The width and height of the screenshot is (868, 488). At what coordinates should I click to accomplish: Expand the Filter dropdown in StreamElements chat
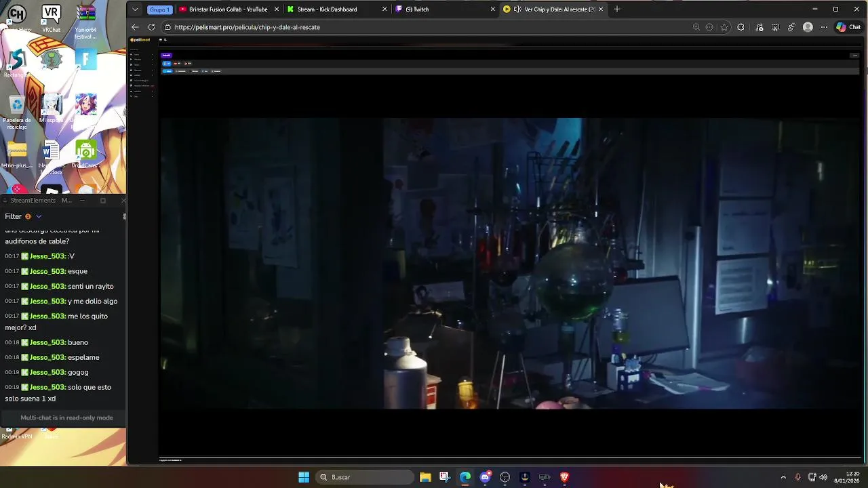(x=39, y=216)
